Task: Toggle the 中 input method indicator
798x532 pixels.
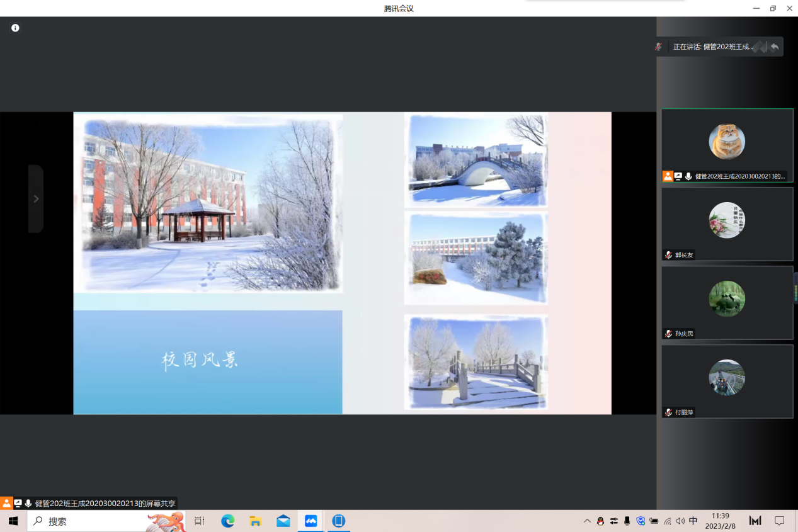Action: pos(693,521)
